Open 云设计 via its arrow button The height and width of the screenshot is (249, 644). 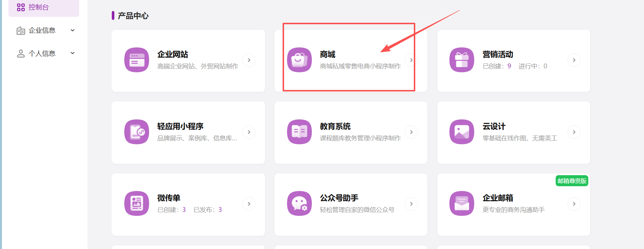pos(574,132)
